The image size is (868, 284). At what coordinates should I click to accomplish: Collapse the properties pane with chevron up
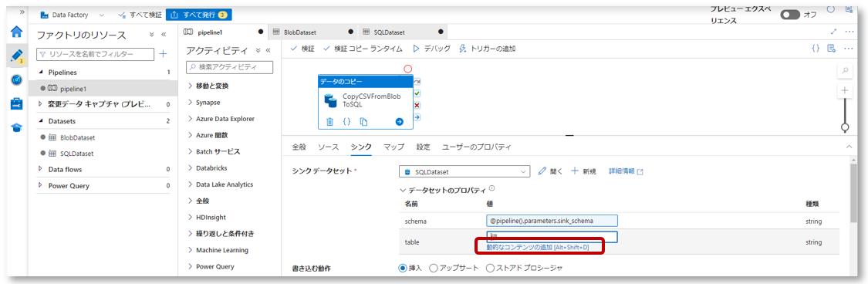coord(849,147)
